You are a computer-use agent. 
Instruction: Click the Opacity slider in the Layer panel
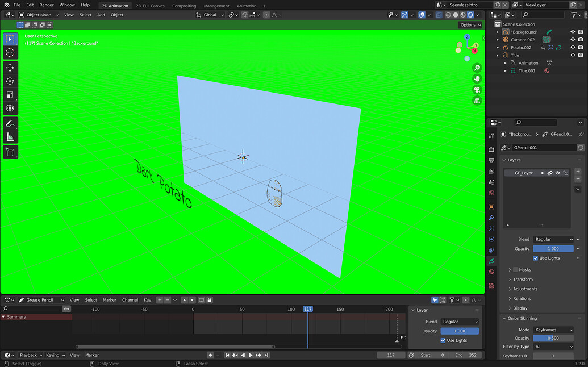coord(459,331)
